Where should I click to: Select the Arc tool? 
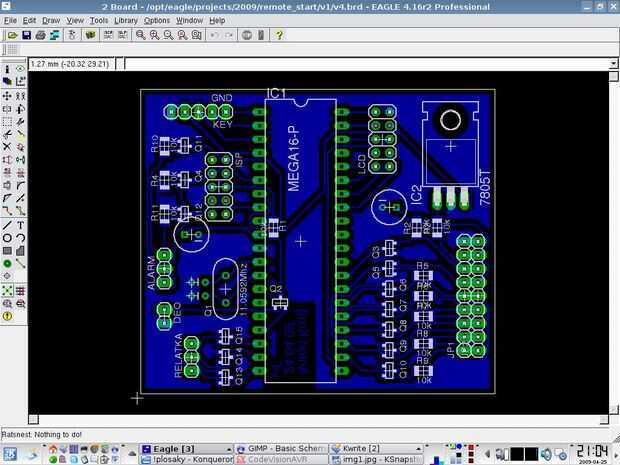(x=20, y=238)
